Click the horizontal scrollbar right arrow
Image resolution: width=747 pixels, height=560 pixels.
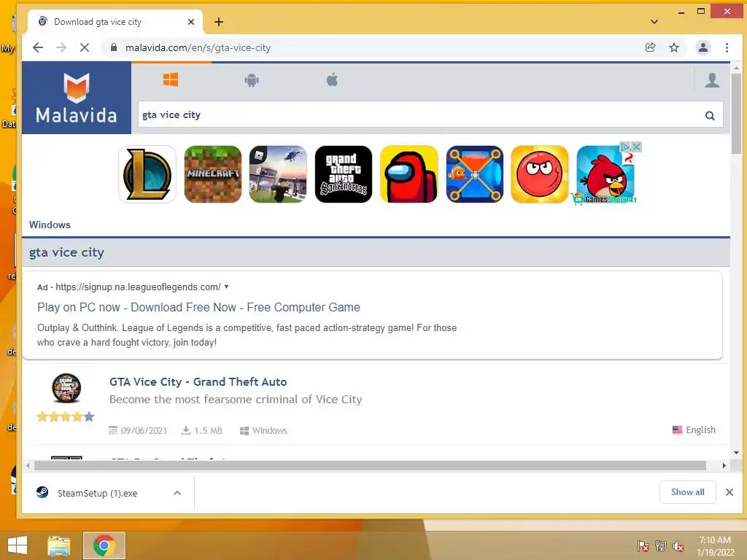click(x=724, y=465)
